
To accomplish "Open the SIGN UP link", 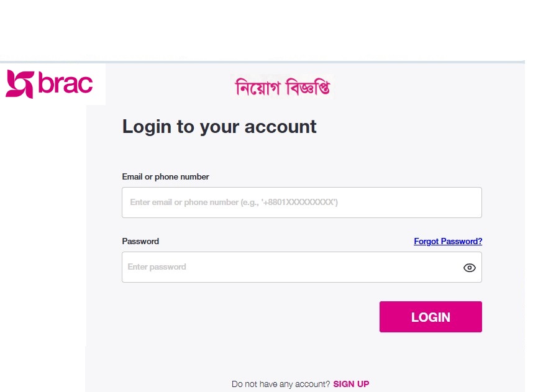I will [x=351, y=384].
